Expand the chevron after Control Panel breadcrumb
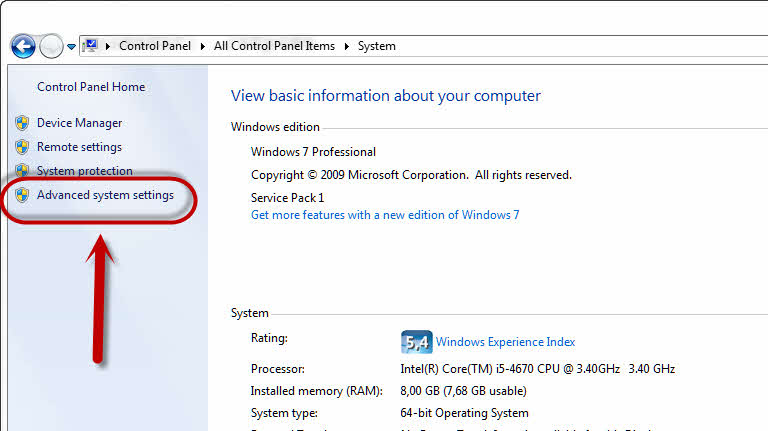Viewport: 768px width, 431px height. (202, 47)
